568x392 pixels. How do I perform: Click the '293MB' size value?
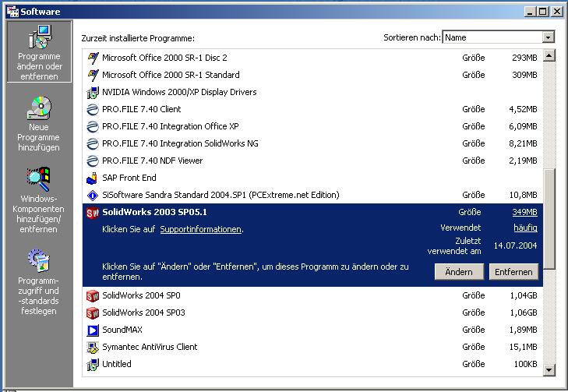pyautogui.click(x=524, y=58)
